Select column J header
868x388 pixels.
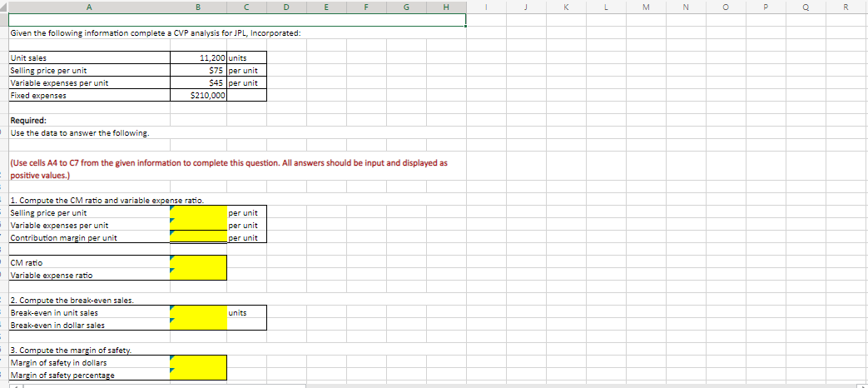pos(526,7)
